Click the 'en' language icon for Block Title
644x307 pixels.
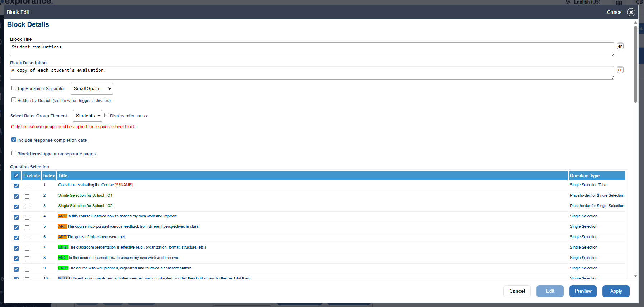(x=620, y=46)
